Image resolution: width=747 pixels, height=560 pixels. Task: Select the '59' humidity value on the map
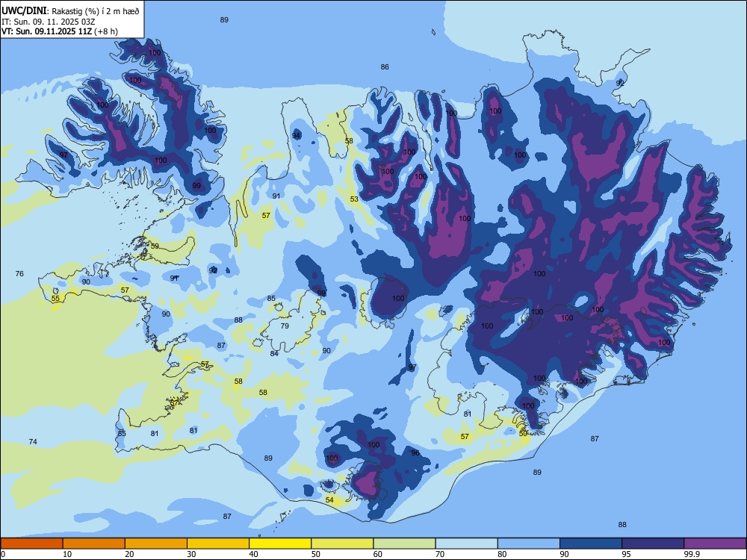click(155, 246)
